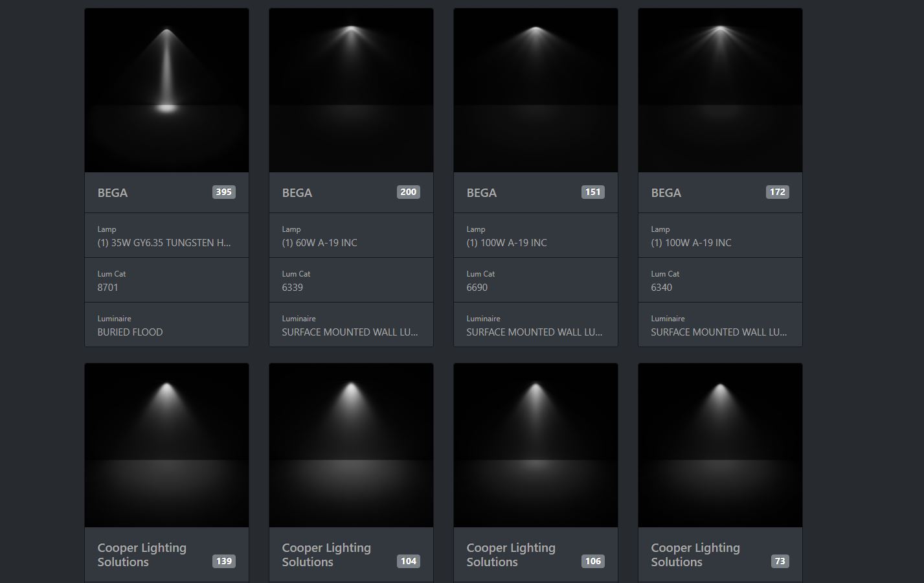This screenshot has width=924, height=583.
Task: Open the Cooper Lighting 106 preview thumbnail
Action: pos(535,445)
